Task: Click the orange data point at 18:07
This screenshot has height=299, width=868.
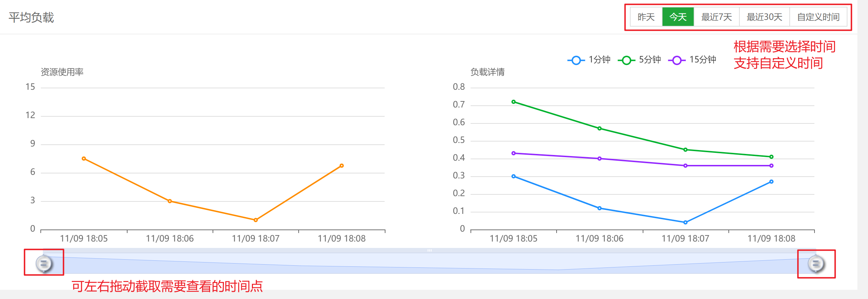Action: pos(256,220)
